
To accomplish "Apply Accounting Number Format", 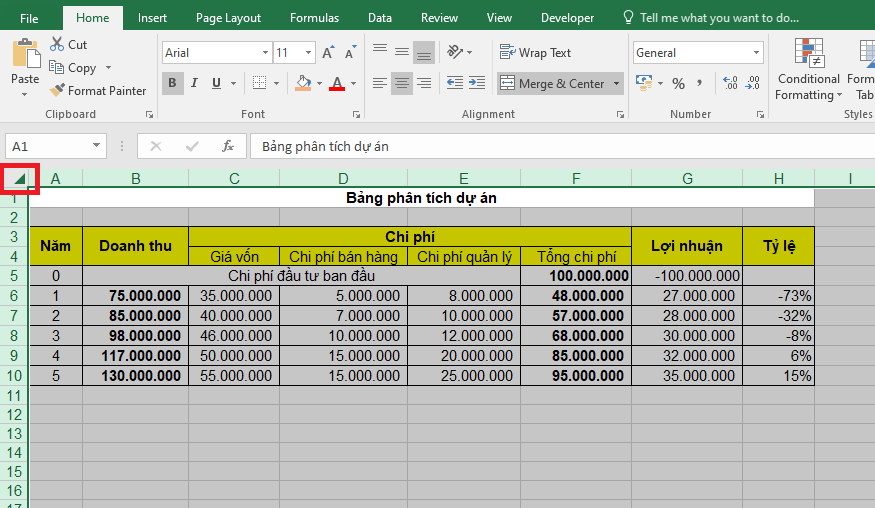I will pos(644,83).
